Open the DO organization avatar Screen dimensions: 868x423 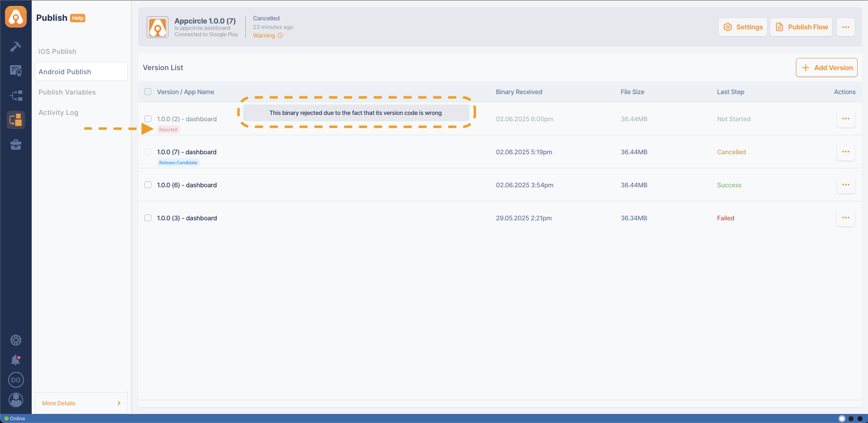16,380
